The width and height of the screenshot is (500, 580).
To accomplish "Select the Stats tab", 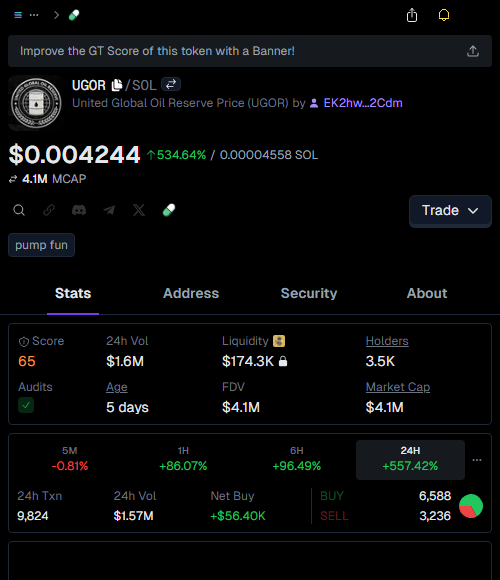I will [x=73, y=293].
